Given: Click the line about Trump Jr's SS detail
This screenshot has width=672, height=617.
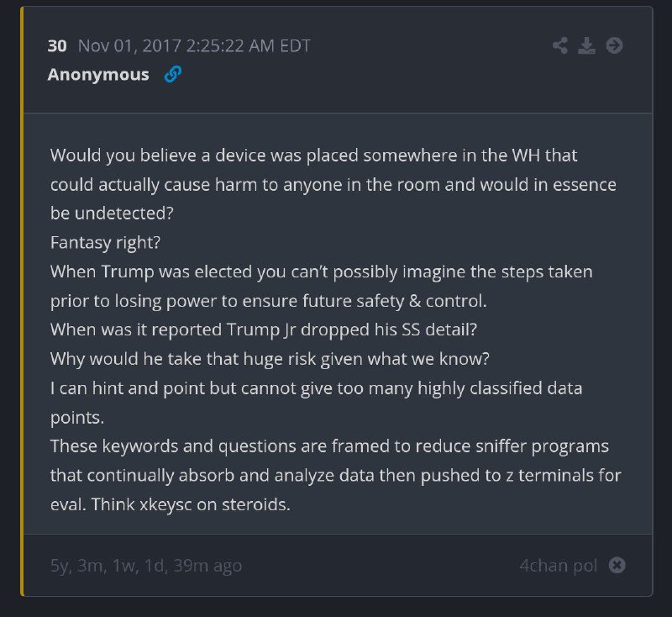Looking at the screenshot, I should point(264,330).
